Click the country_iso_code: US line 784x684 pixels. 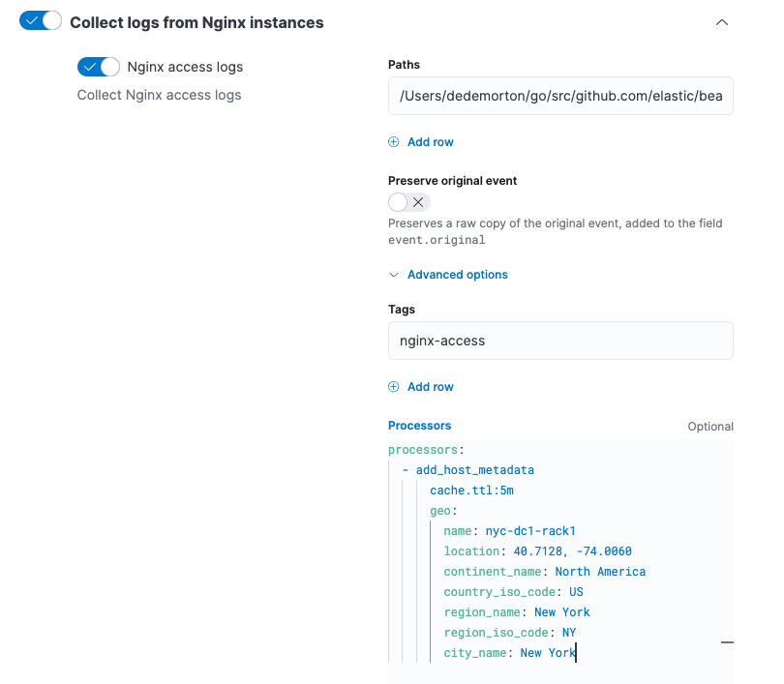tap(513, 592)
